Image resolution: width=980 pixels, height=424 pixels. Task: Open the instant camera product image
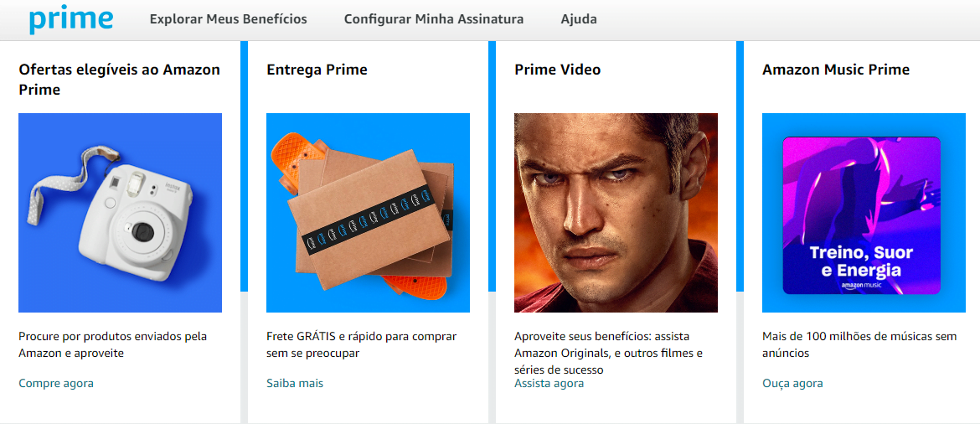[x=120, y=213]
